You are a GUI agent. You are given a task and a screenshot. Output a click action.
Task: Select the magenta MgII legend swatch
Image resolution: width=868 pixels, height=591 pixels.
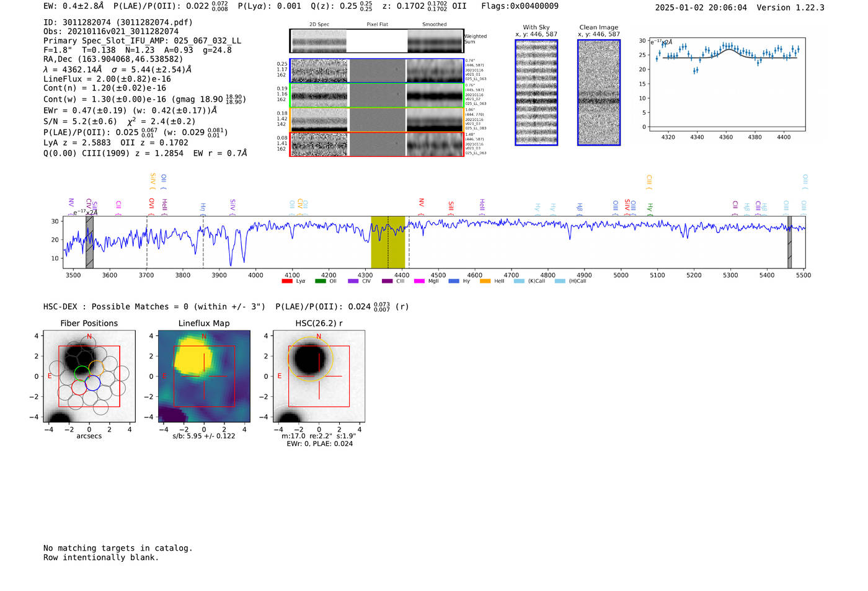(x=419, y=282)
